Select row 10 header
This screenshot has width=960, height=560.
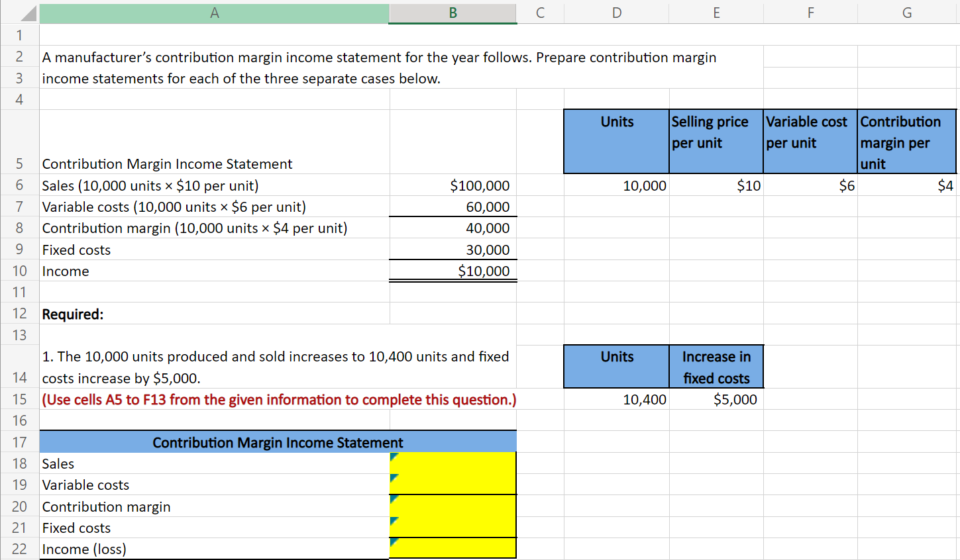pyautogui.click(x=19, y=271)
